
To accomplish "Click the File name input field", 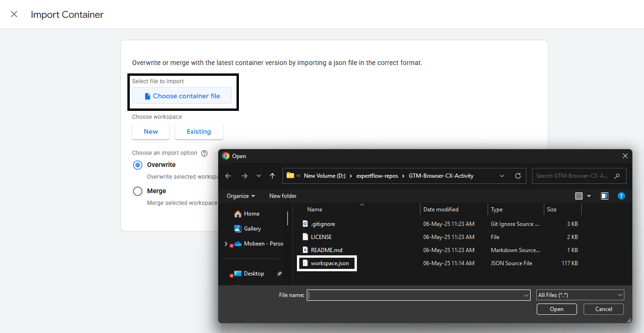I will click(415, 295).
